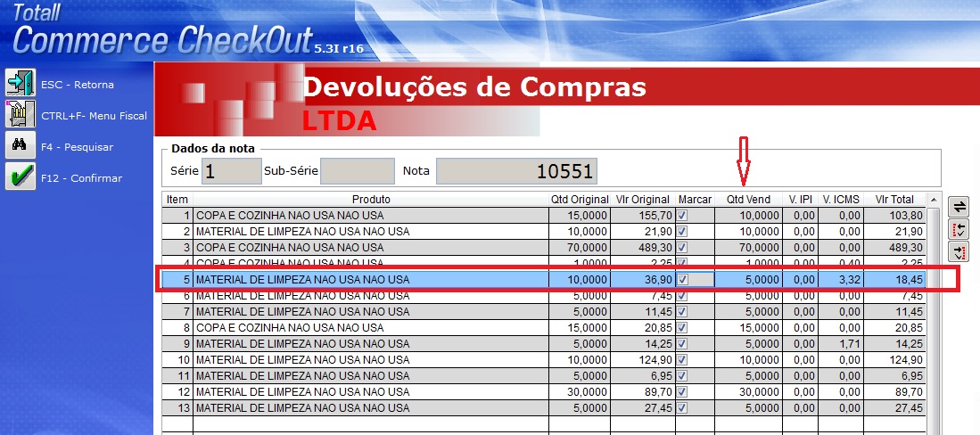Click the Série input field

(231, 171)
